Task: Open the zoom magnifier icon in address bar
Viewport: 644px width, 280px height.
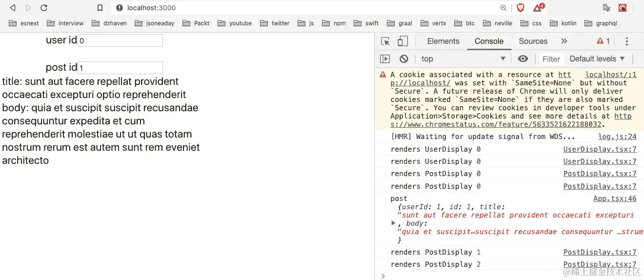Action: 503,8
